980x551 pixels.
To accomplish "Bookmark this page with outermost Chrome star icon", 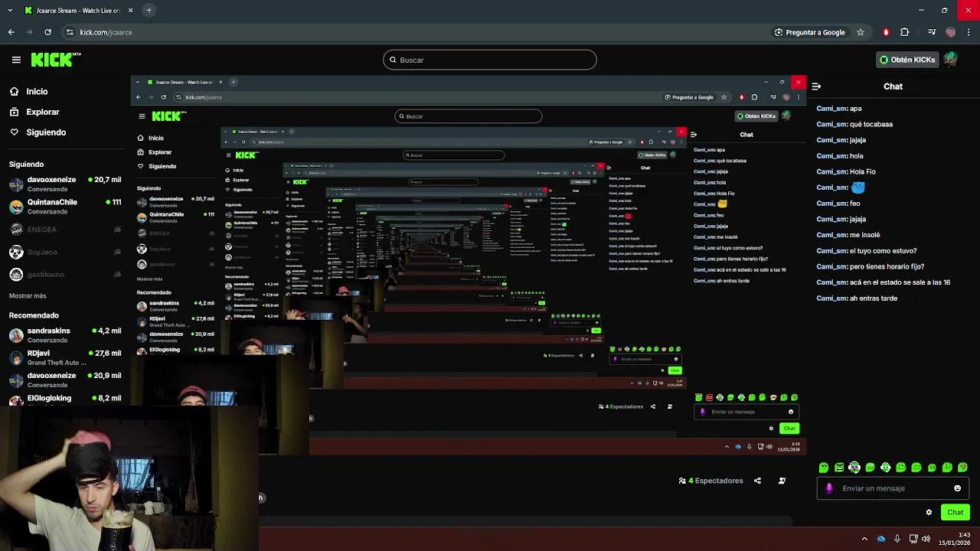I will 861,32.
